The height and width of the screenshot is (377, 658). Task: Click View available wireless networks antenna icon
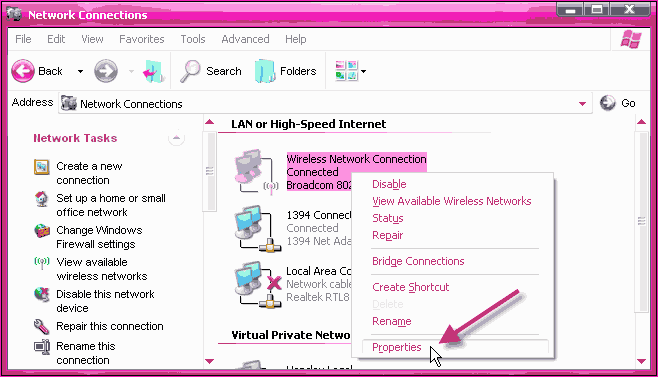tap(42, 263)
